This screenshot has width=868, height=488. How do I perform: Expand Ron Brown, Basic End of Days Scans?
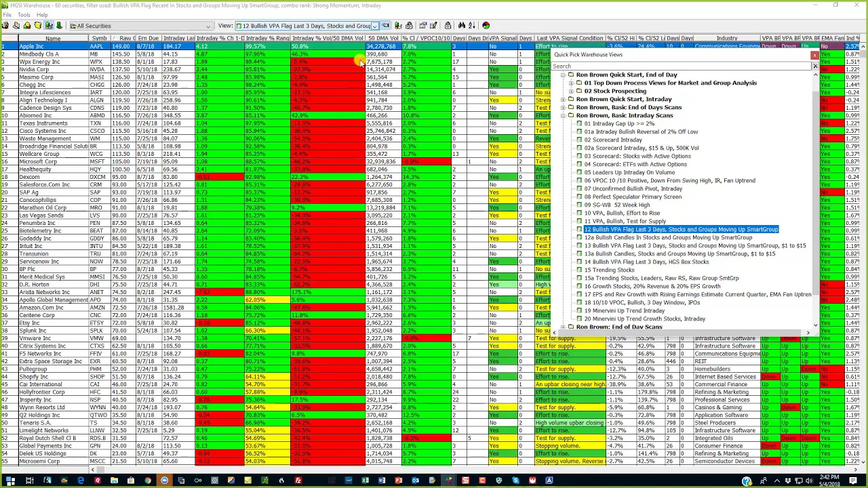coord(563,107)
